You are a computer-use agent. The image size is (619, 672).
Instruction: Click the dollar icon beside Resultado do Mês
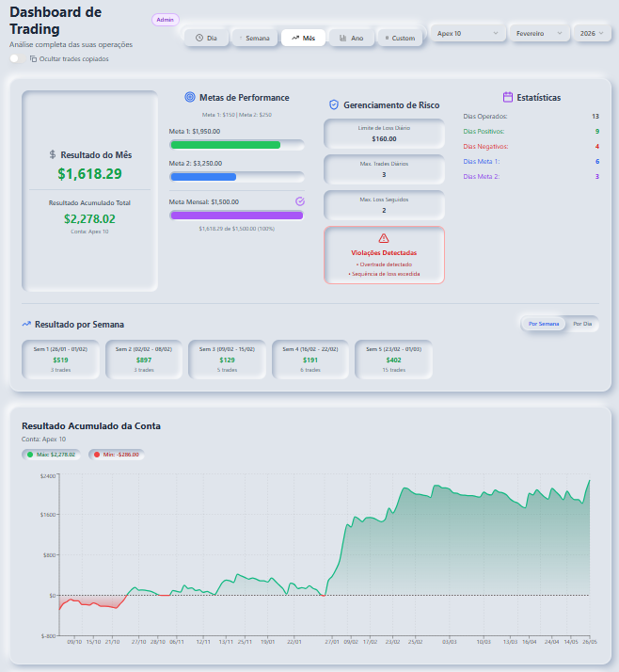coord(53,154)
